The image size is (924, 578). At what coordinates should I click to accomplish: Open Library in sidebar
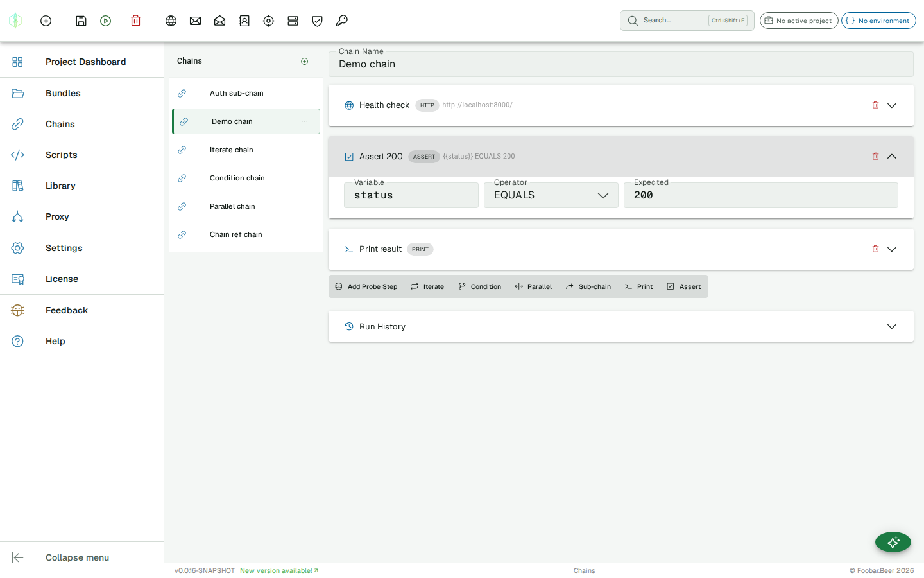coord(82,186)
